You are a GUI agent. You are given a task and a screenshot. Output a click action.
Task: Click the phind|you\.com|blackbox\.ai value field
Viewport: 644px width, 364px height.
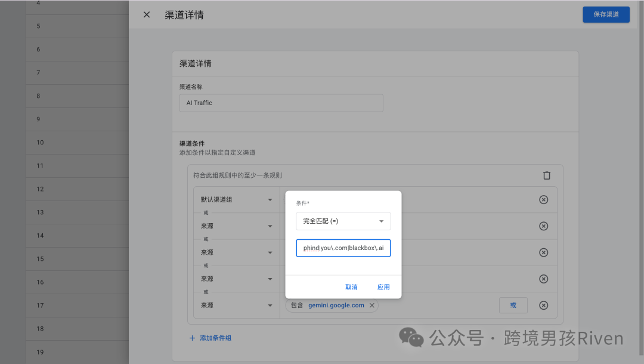click(x=343, y=248)
